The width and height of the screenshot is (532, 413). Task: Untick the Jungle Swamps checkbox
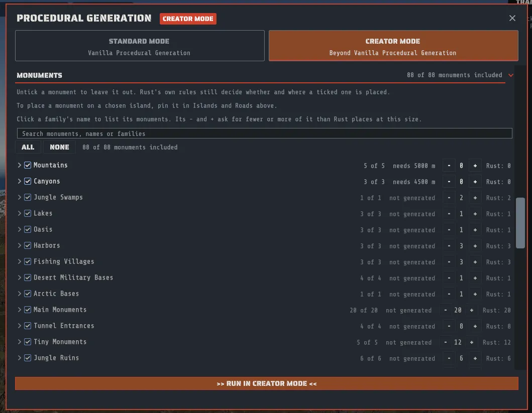pos(28,197)
